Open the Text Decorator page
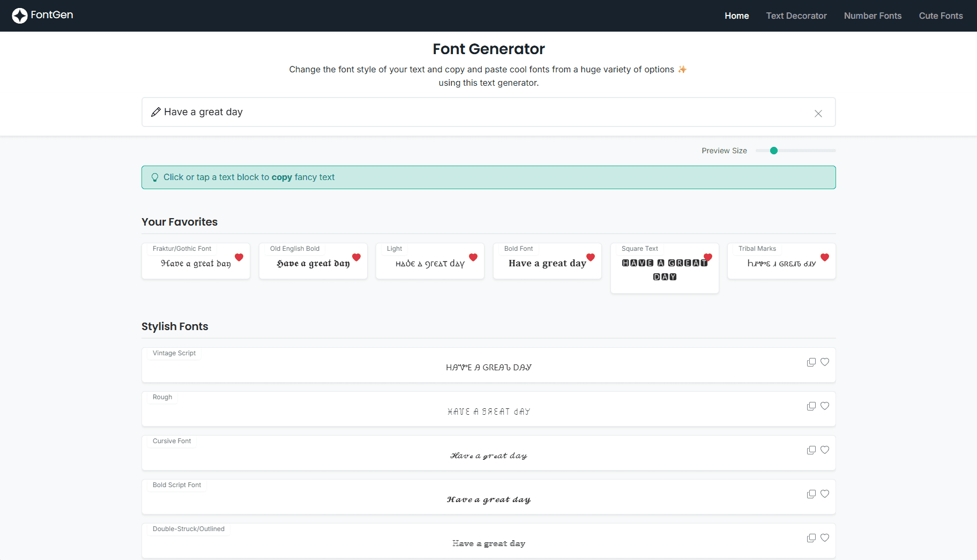The image size is (977, 560). (796, 16)
